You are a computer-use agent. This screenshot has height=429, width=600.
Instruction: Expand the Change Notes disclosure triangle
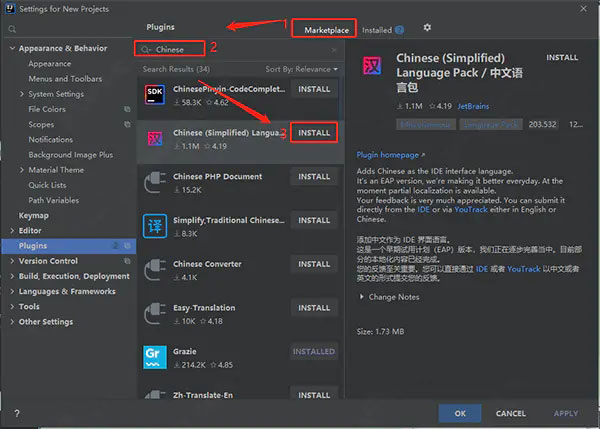pyautogui.click(x=362, y=297)
